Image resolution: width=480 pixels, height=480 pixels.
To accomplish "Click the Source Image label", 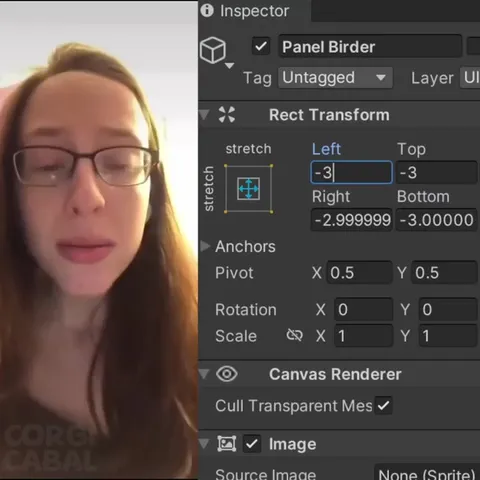I will 266,474.
